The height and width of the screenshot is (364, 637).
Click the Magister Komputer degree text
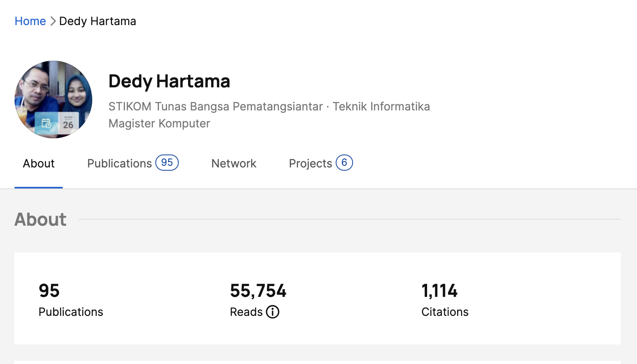point(159,123)
